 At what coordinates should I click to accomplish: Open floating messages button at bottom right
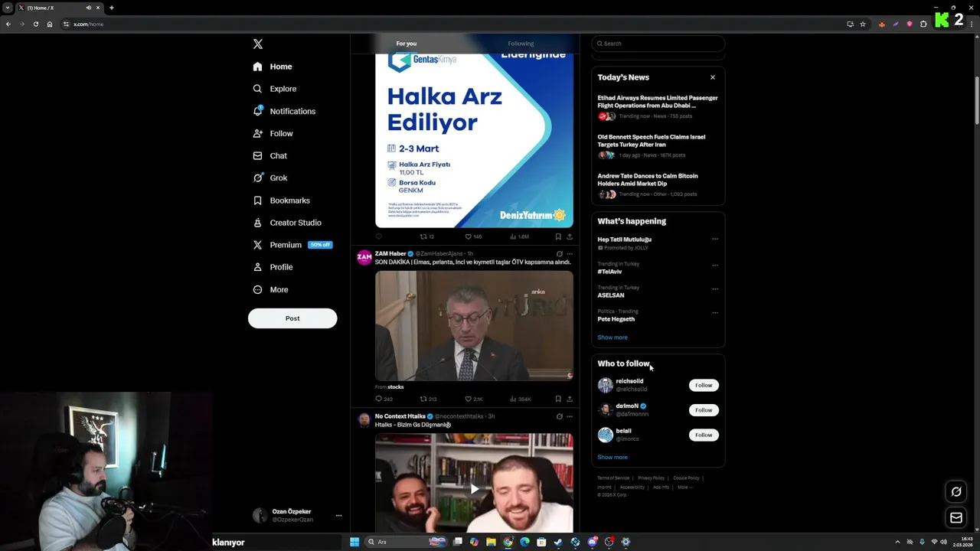pos(956,518)
